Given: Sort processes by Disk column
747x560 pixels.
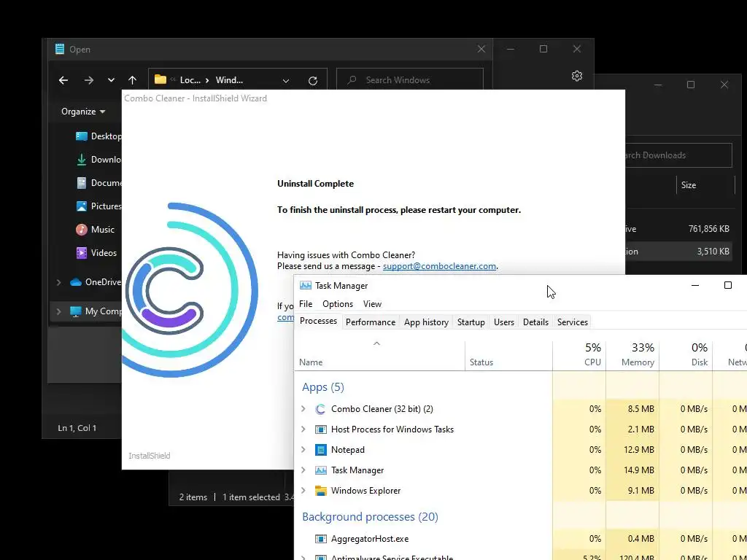Looking at the screenshot, I should tap(686, 354).
